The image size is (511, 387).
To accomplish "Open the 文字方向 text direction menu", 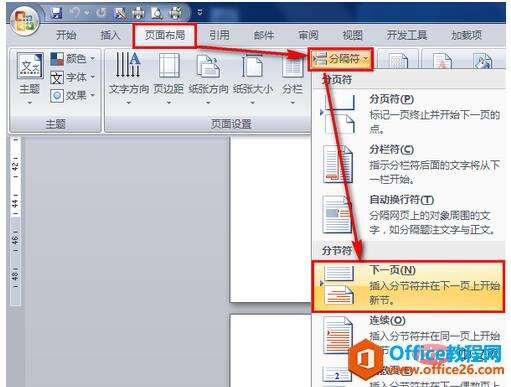I will point(129,78).
